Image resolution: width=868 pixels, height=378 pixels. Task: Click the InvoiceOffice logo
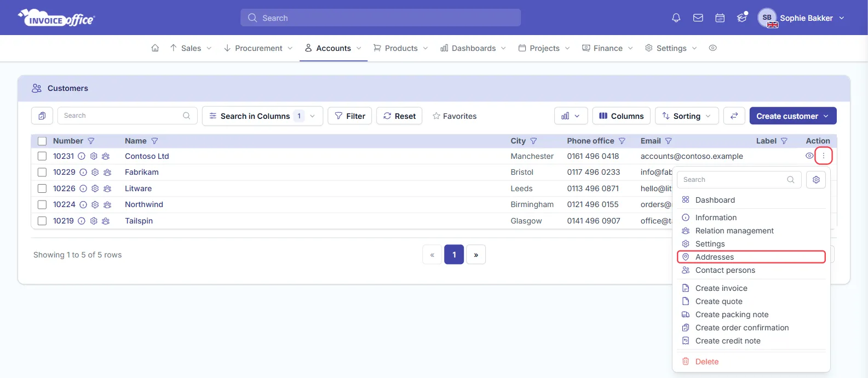click(x=56, y=18)
